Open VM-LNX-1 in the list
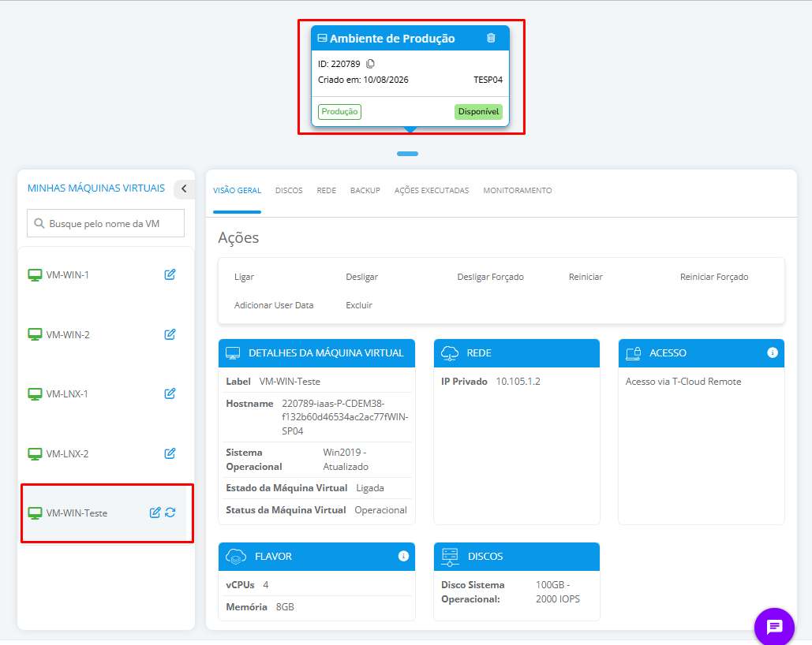Viewport: 812px width, 645px height. coord(67,394)
